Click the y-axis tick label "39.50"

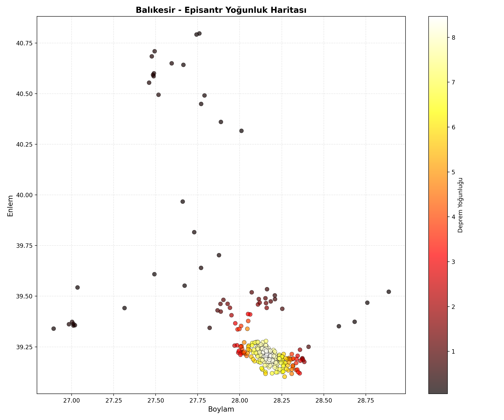tap(24, 296)
